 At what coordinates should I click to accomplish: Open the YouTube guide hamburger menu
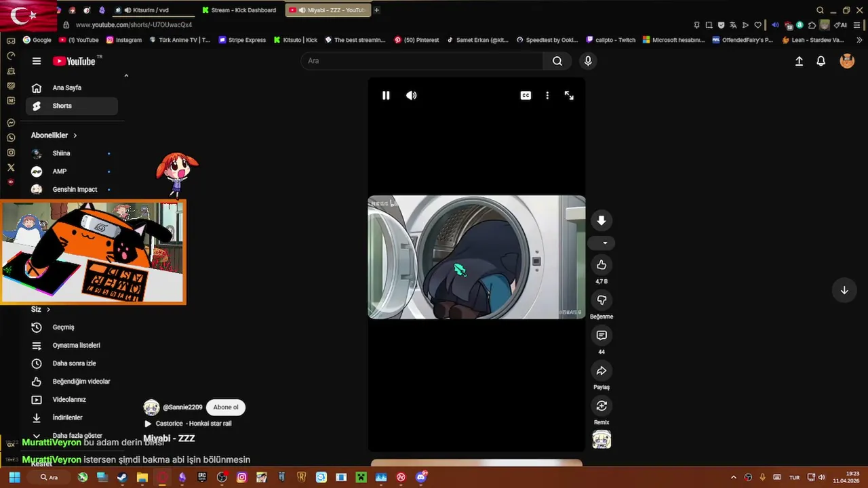coord(37,61)
